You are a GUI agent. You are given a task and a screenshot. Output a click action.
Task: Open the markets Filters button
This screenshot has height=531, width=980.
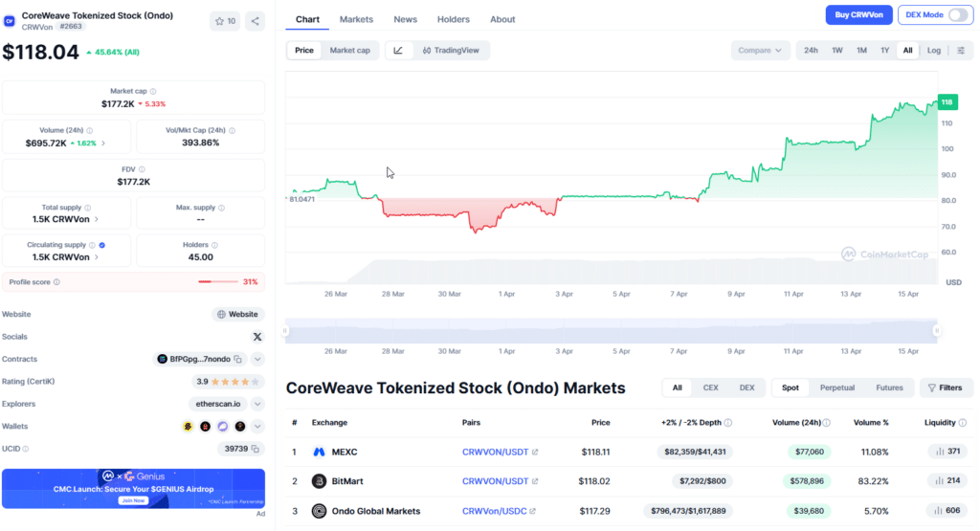click(945, 387)
